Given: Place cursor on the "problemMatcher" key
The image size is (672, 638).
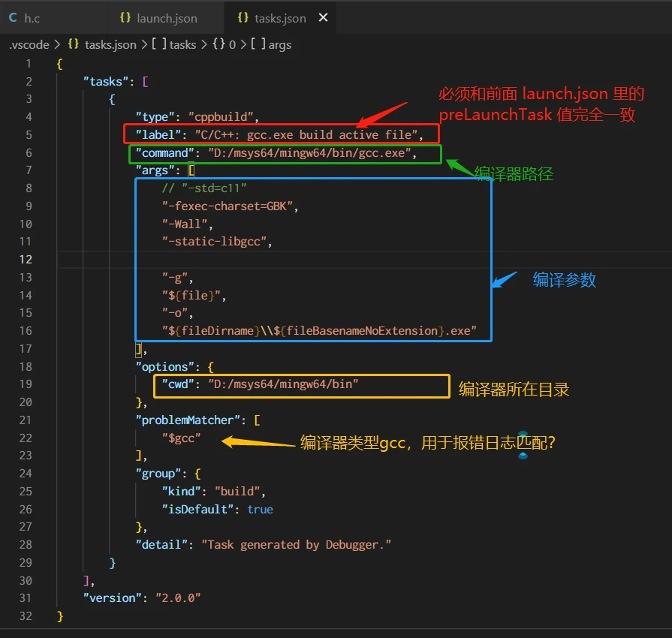Looking at the screenshot, I should pos(188,420).
